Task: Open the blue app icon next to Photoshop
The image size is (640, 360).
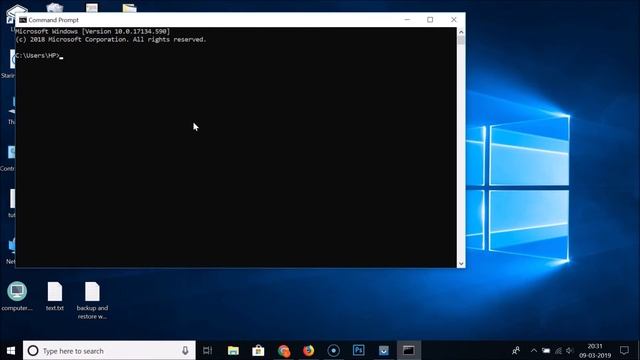Action: [x=384, y=351]
